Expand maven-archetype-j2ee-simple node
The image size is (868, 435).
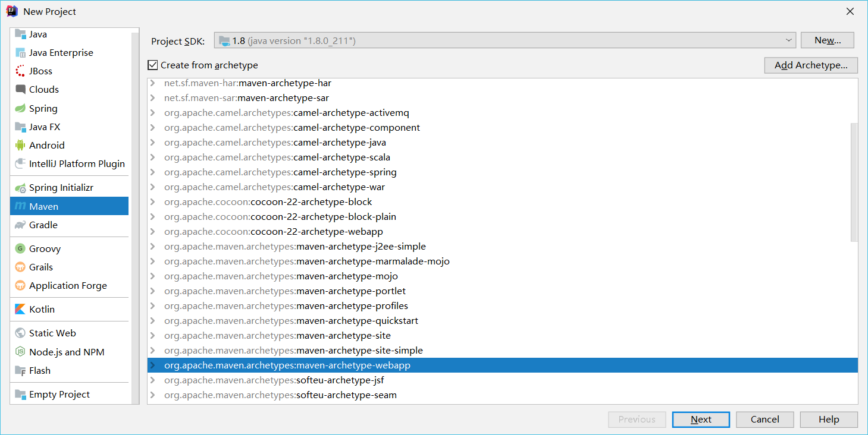[x=153, y=247]
